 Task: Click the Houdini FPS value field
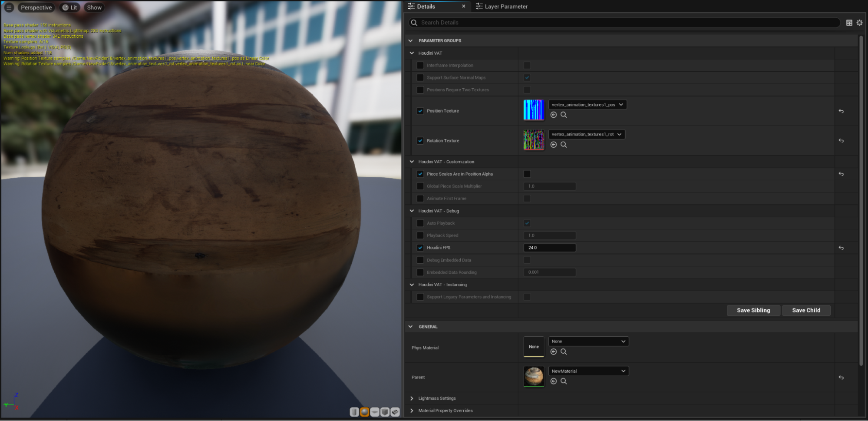click(550, 248)
